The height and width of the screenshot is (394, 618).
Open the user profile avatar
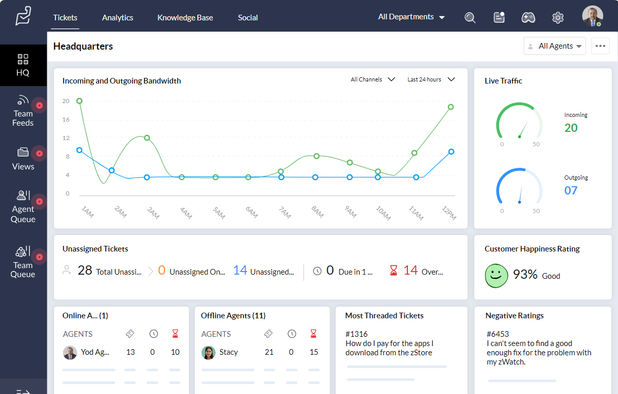[592, 16]
